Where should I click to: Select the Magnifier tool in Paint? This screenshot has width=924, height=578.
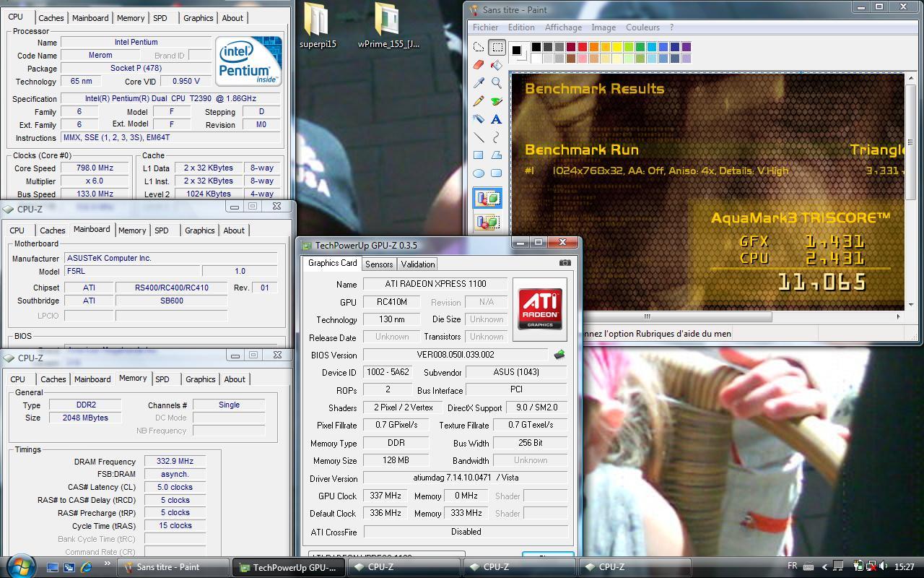[497, 83]
